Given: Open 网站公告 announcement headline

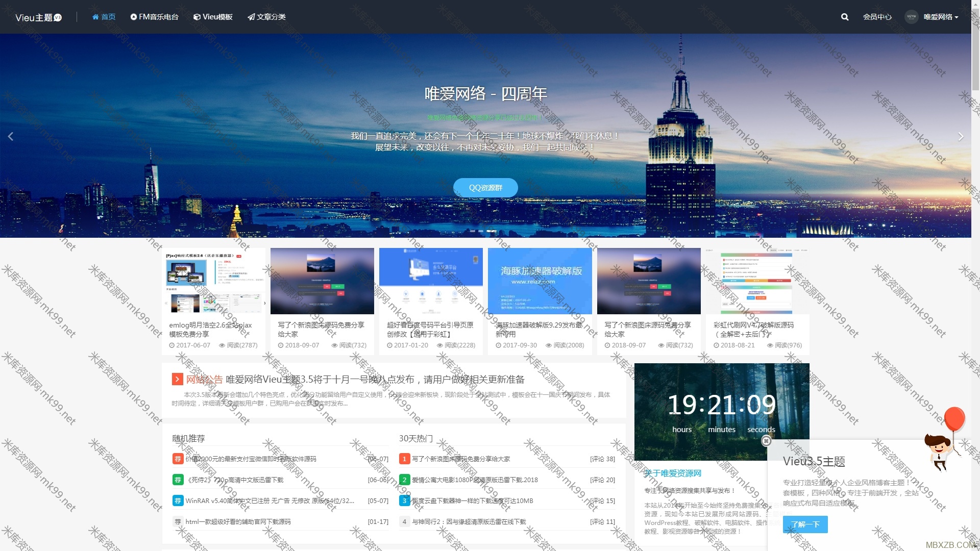Looking at the screenshot, I should click(375, 379).
